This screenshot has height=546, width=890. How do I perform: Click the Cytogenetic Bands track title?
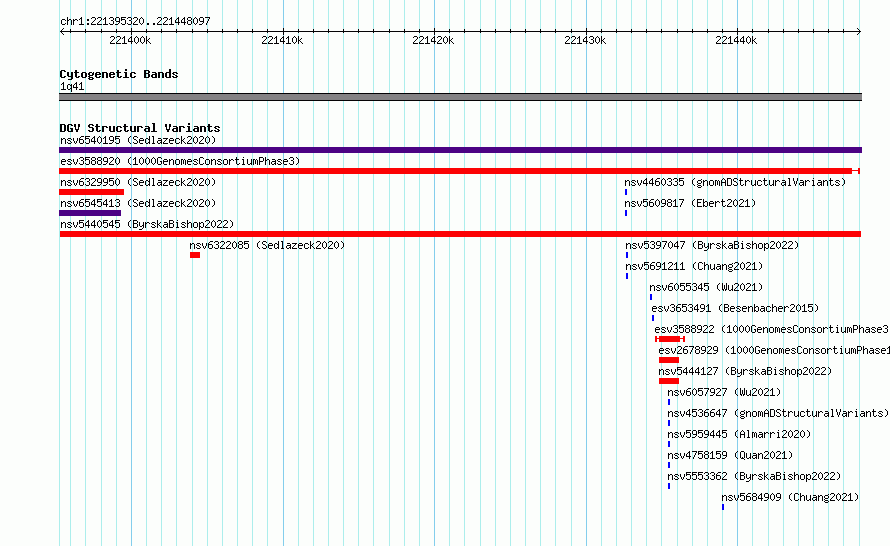click(119, 74)
